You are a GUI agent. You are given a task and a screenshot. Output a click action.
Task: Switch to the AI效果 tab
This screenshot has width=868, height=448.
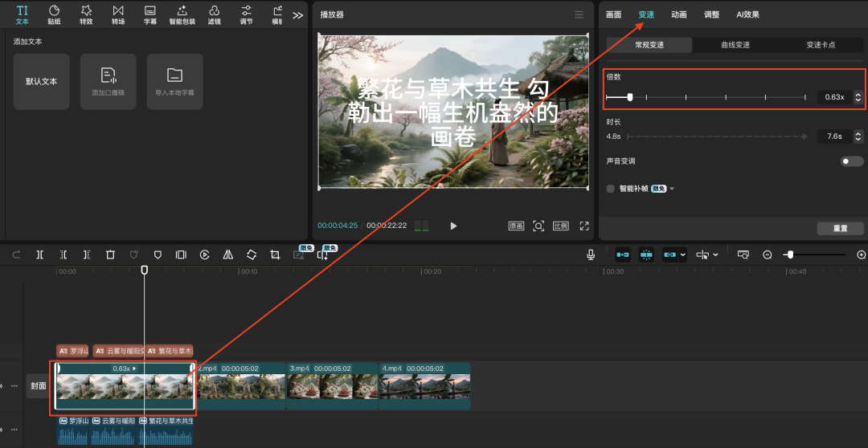tap(748, 15)
